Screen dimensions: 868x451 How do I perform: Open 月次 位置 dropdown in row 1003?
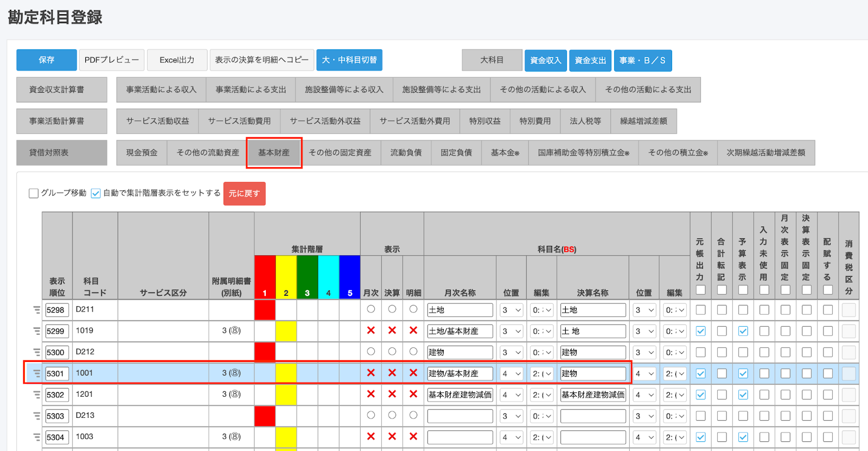(x=511, y=437)
